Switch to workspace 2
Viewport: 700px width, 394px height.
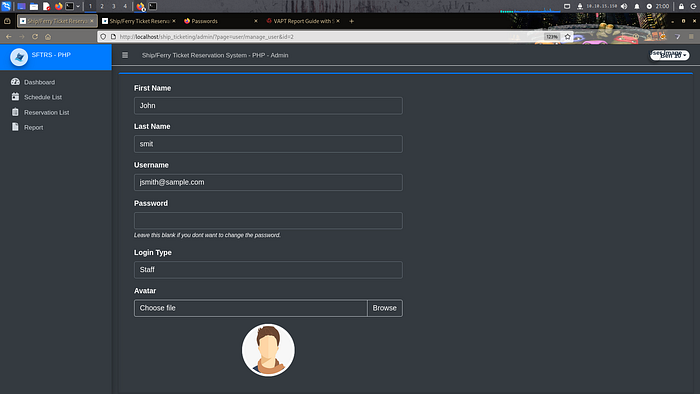click(102, 6)
